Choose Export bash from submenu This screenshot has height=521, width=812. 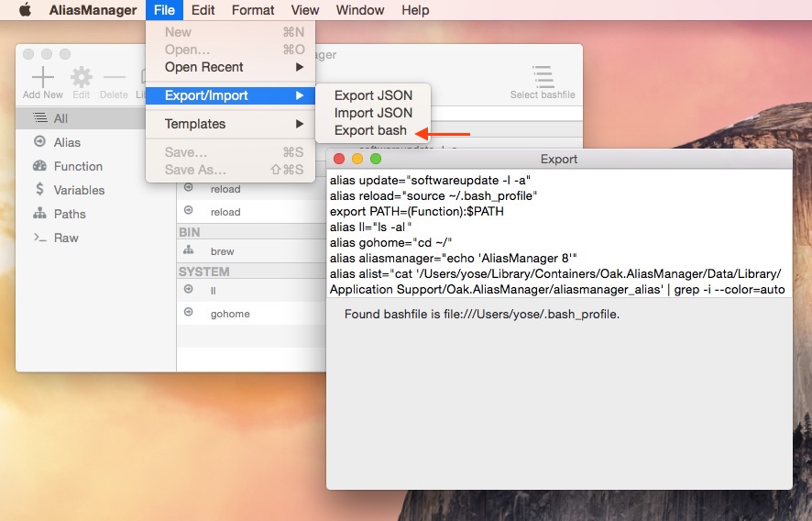click(373, 130)
